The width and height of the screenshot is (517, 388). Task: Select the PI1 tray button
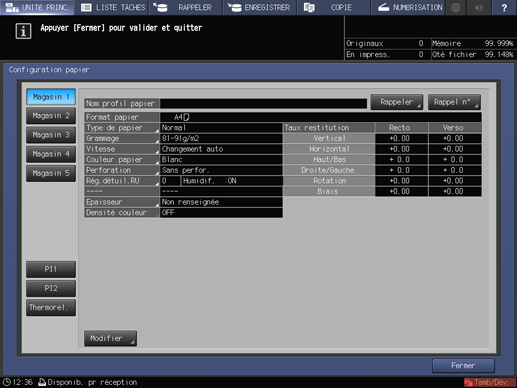[51, 269]
